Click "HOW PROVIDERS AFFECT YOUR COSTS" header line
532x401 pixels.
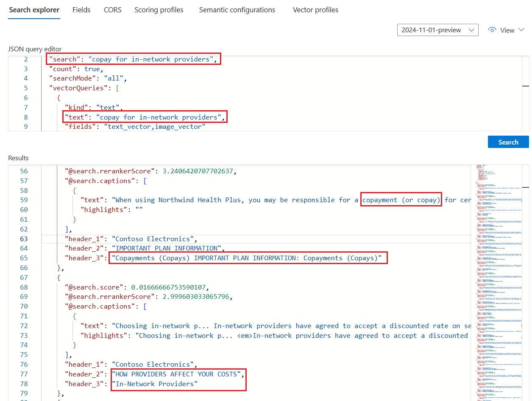pyautogui.click(x=154, y=374)
